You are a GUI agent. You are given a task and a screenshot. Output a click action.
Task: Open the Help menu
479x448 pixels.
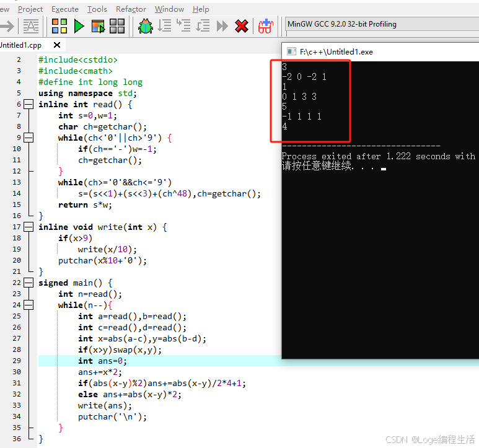[x=201, y=9]
